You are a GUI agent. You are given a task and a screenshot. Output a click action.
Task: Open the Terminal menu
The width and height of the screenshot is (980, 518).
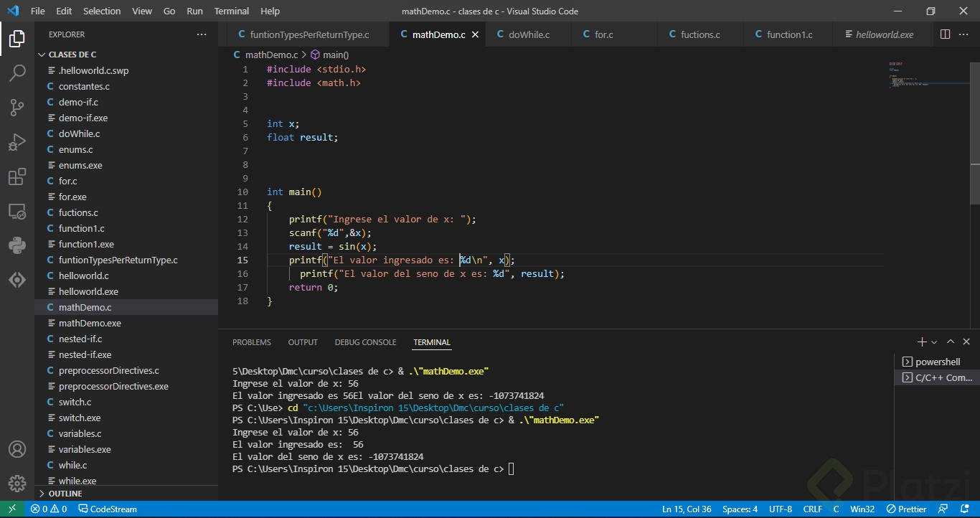(x=232, y=11)
